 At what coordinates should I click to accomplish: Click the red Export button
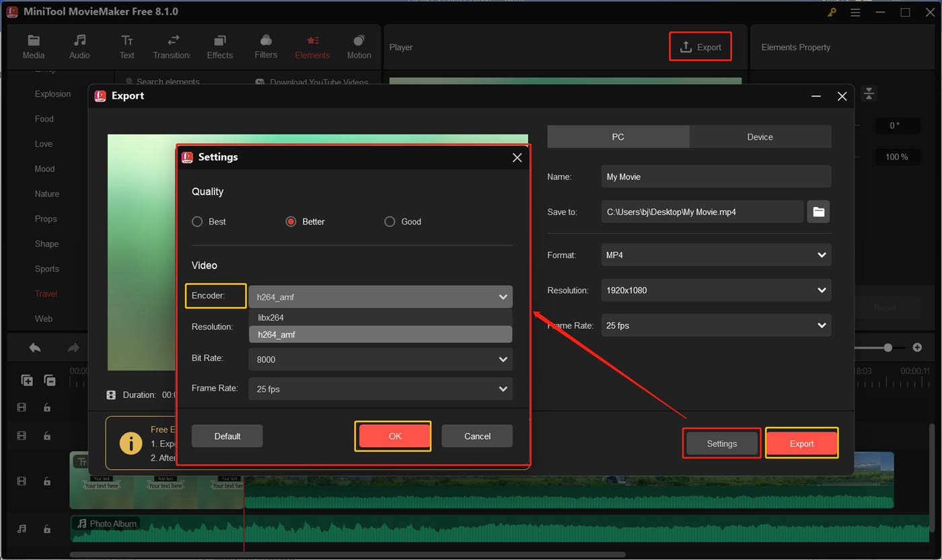801,444
